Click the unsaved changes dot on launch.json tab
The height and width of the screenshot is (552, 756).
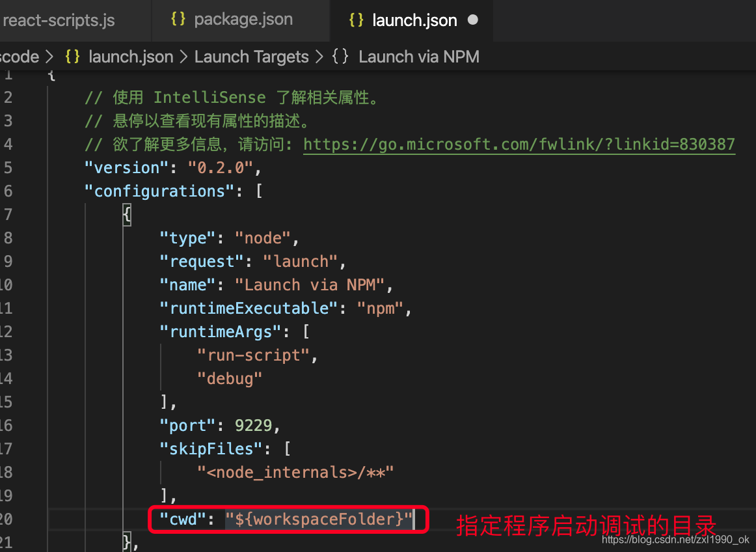[474, 20]
